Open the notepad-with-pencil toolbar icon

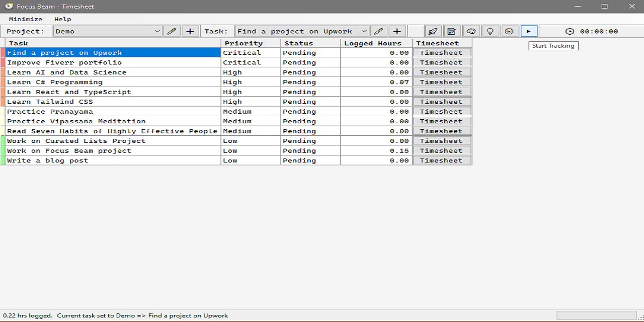[452, 31]
